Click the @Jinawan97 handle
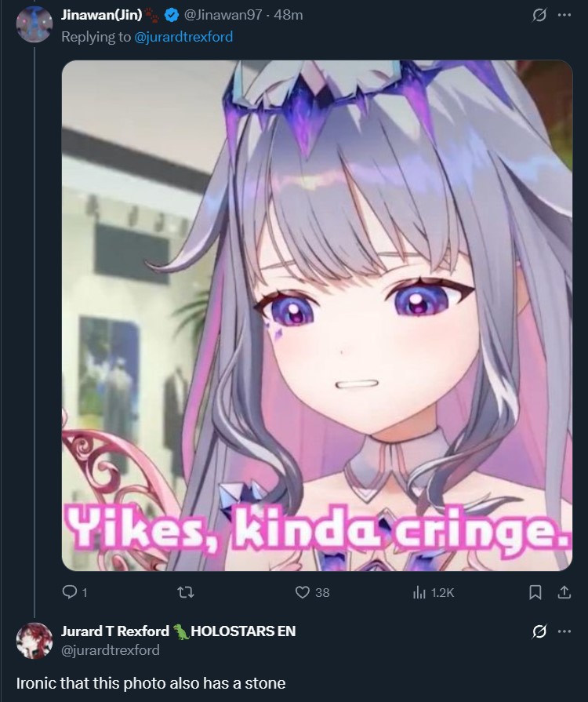The image size is (588, 702). tap(223, 15)
